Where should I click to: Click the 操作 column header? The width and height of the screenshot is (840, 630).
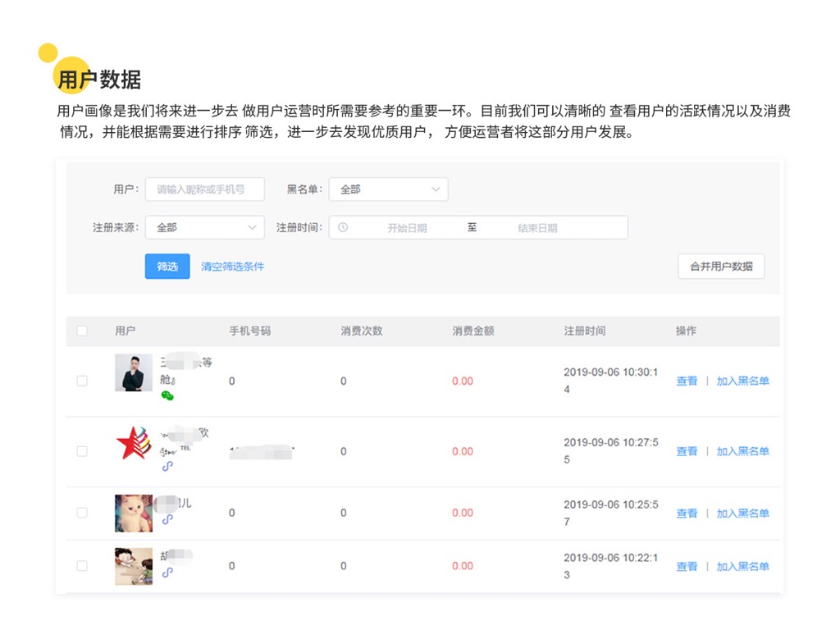[687, 331]
